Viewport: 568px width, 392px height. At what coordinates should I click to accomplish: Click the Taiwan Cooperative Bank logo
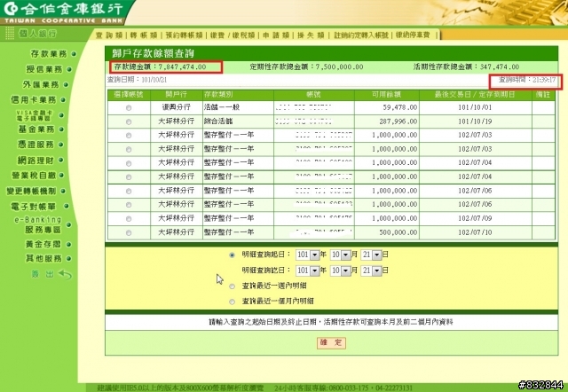tap(63, 12)
